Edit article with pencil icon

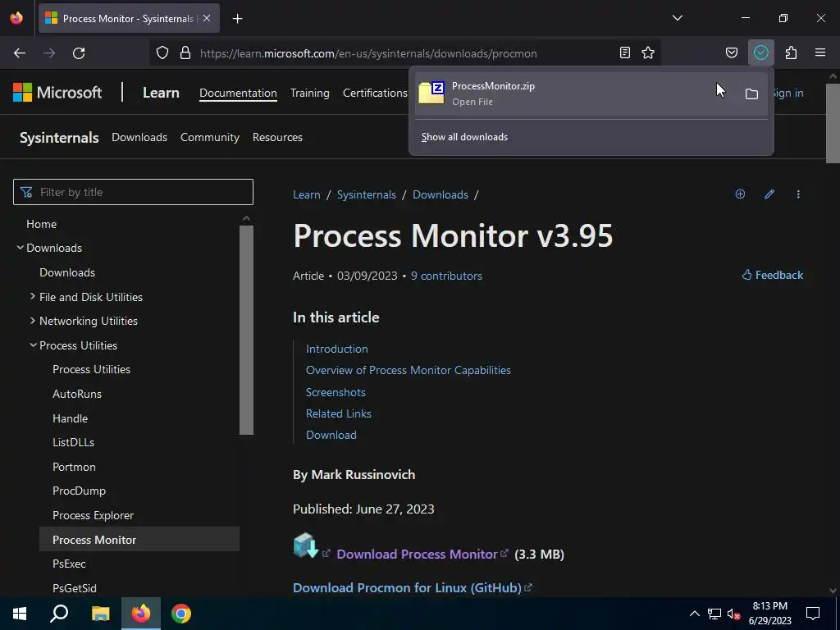tap(769, 194)
